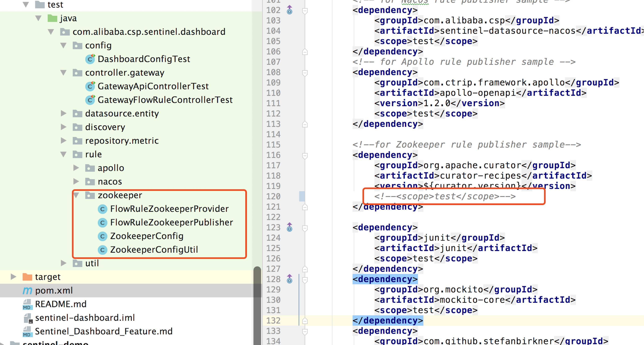This screenshot has width=644, height=345.
Task: Open FlowRuleZookeeperPublisher class icon
Action: (102, 223)
